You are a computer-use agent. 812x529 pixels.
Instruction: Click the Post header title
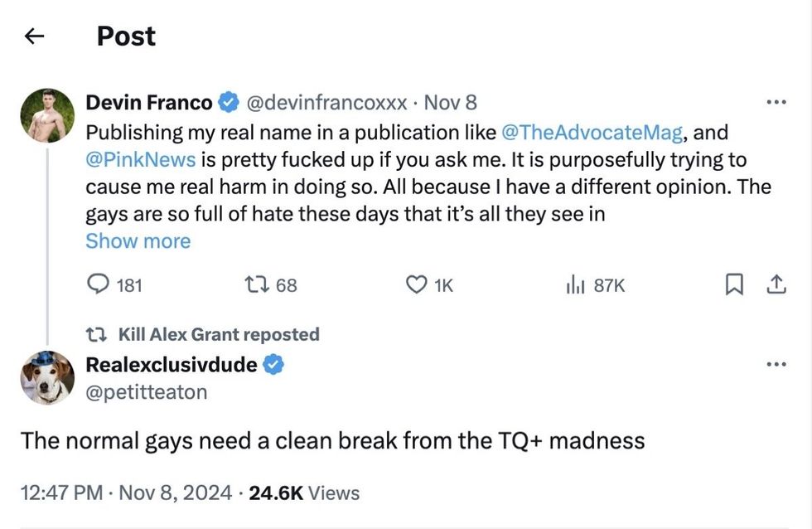point(125,36)
